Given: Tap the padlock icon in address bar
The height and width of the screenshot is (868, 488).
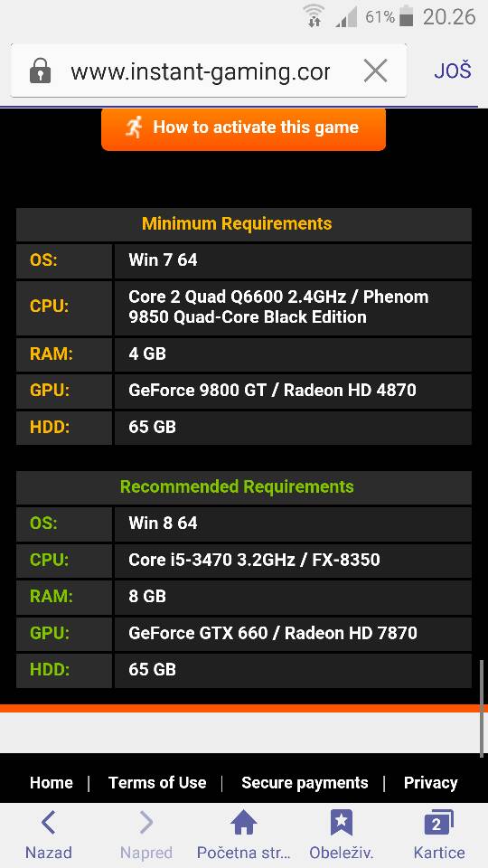Looking at the screenshot, I should [x=41, y=71].
